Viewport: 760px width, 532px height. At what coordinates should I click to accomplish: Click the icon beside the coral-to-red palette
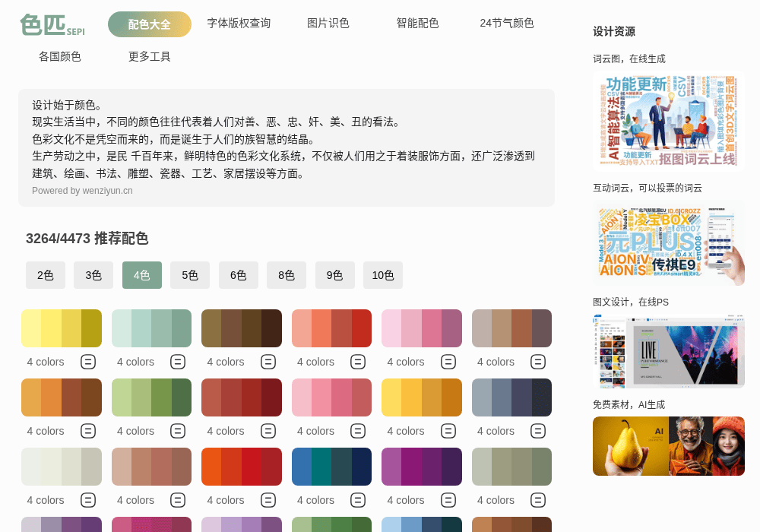coord(358,362)
